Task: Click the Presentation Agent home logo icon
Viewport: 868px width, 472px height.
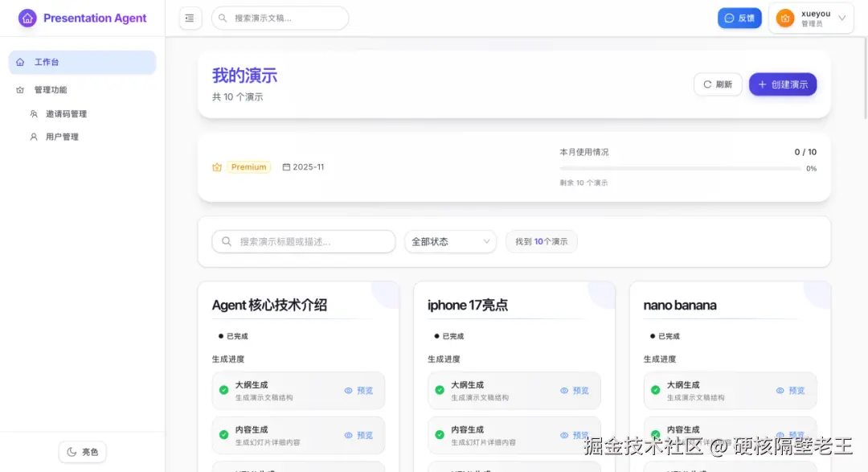Action: click(27, 18)
